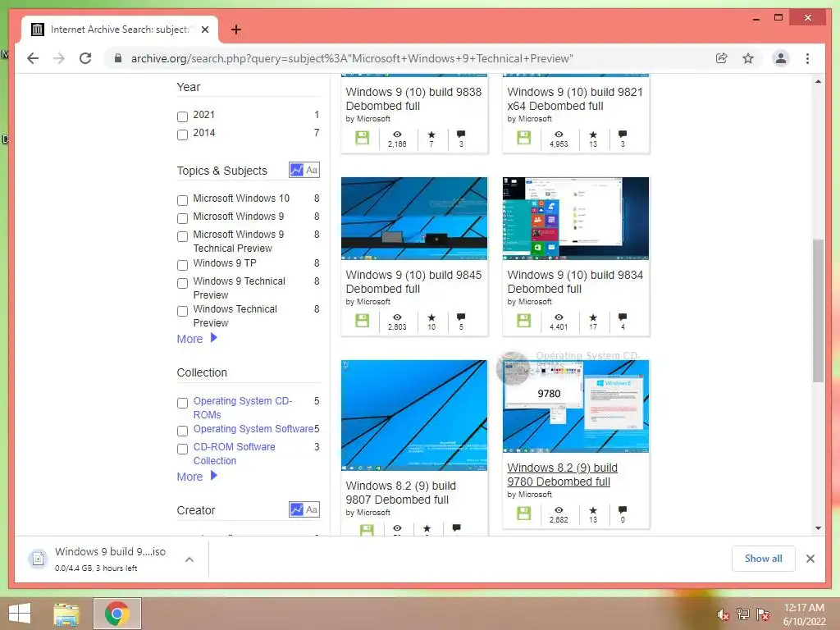Tick Microsoft Windows 9 subject checkbox
Image resolution: width=840 pixels, height=630 pixels.
(x=182, y=218)
